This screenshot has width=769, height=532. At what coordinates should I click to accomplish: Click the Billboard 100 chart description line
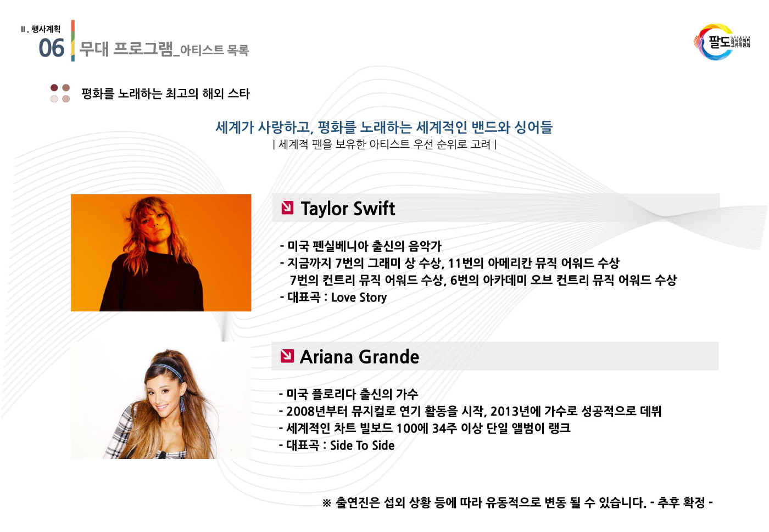(425, 428)
